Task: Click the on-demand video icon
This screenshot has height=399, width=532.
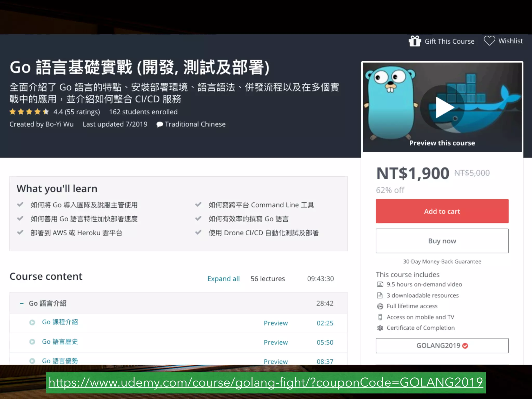Action: tap(380, 284)
